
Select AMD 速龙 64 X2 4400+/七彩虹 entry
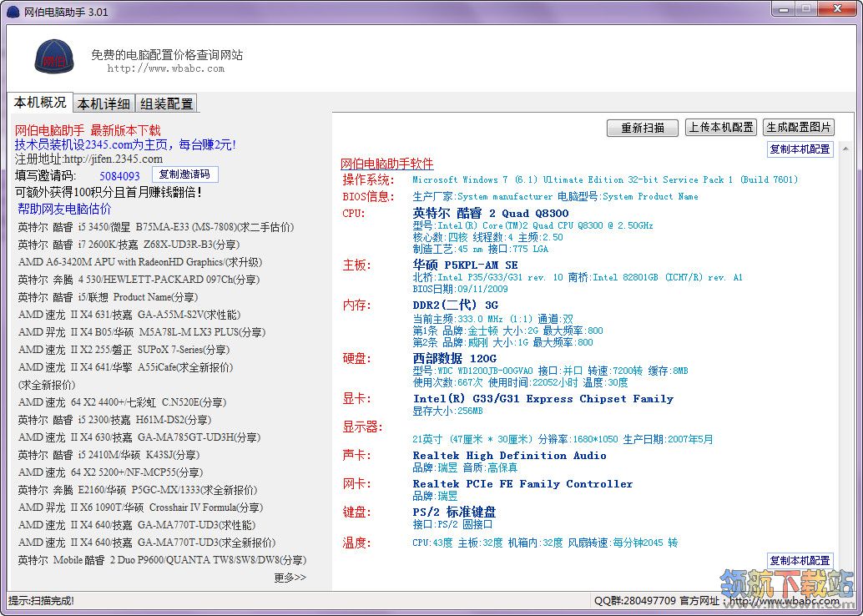pos(122,402)
